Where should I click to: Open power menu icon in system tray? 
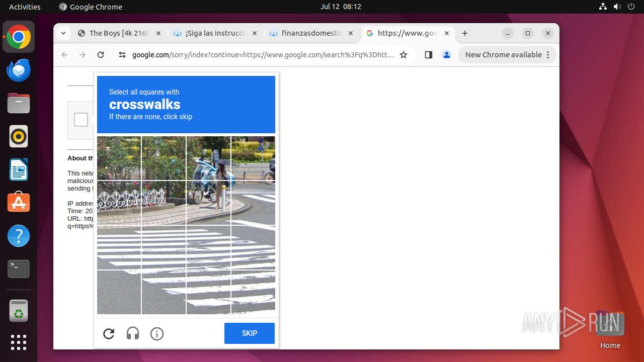631,7
